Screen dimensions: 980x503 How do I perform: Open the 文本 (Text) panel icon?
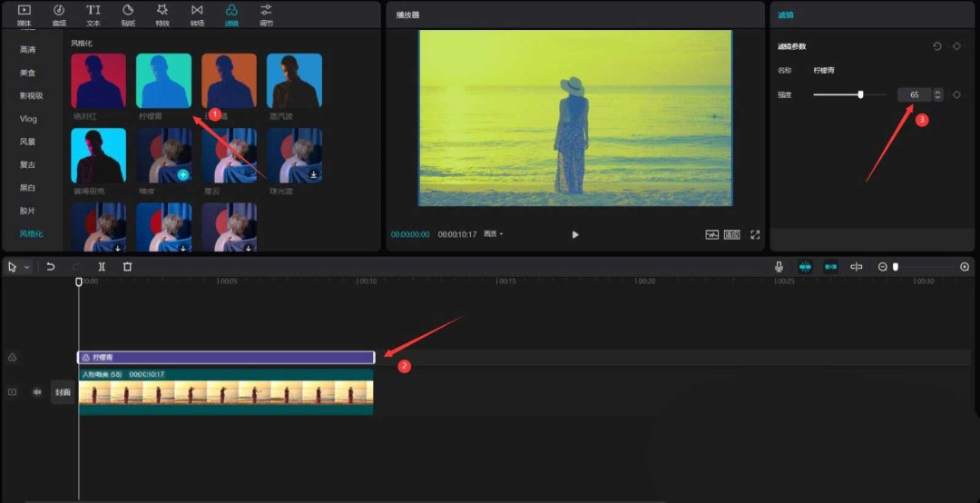(93, 14)
